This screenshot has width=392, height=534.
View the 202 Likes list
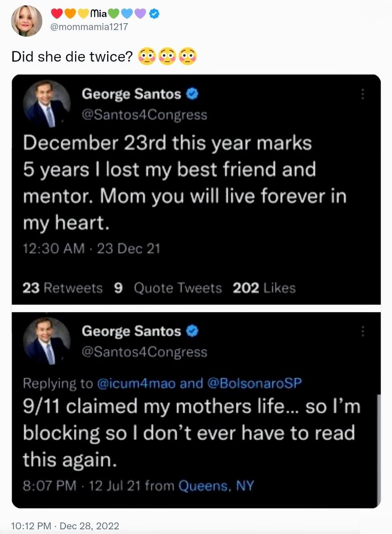pos(264,288)
